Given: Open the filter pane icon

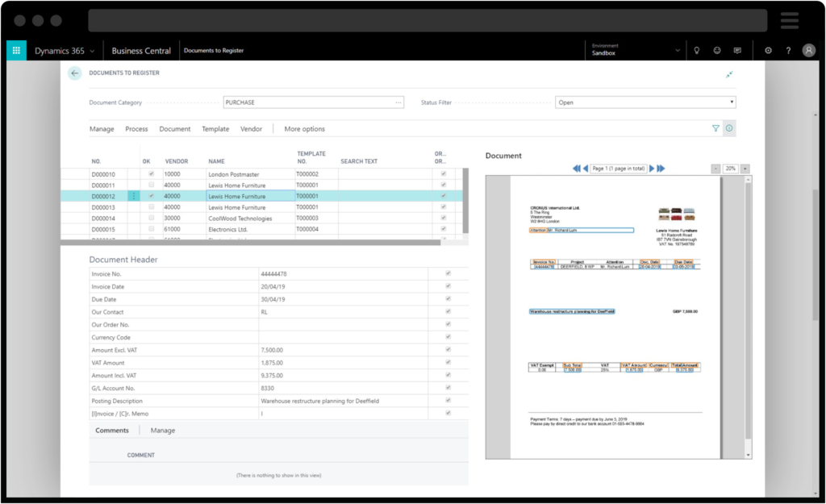Looking at the screenshot, I should (x=715, y=128).
